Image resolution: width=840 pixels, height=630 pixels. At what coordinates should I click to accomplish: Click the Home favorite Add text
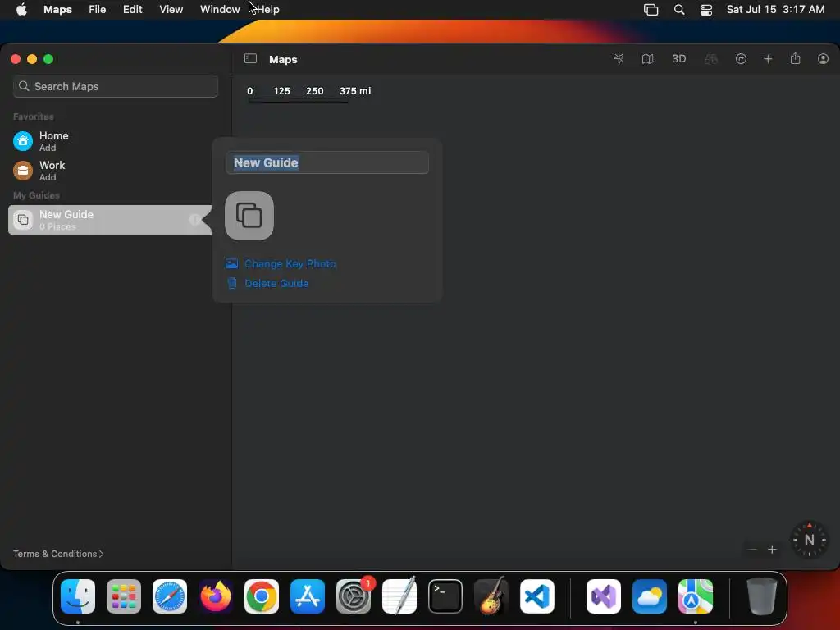tap(48, 148)
